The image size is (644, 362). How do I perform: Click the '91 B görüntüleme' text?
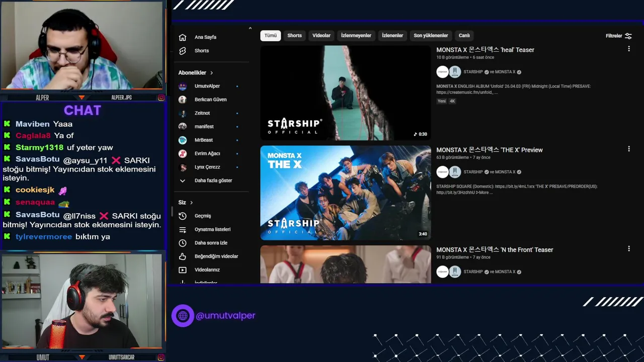click(452, 257)
